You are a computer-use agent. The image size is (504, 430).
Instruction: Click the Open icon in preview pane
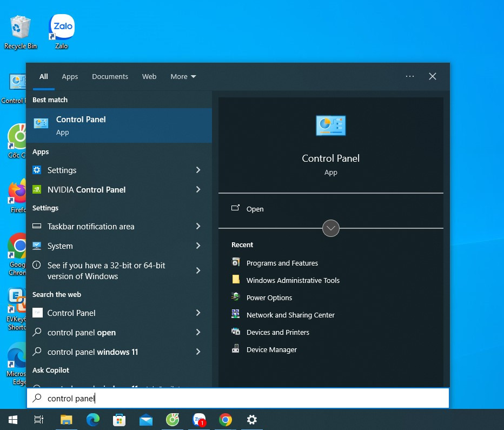235,208
